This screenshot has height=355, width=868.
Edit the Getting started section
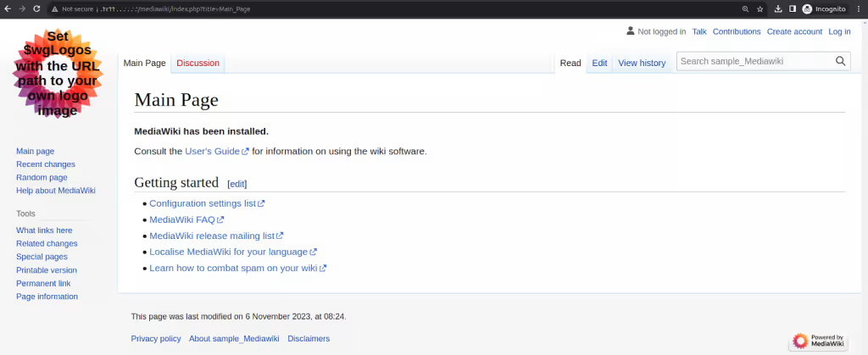(237, 184)
